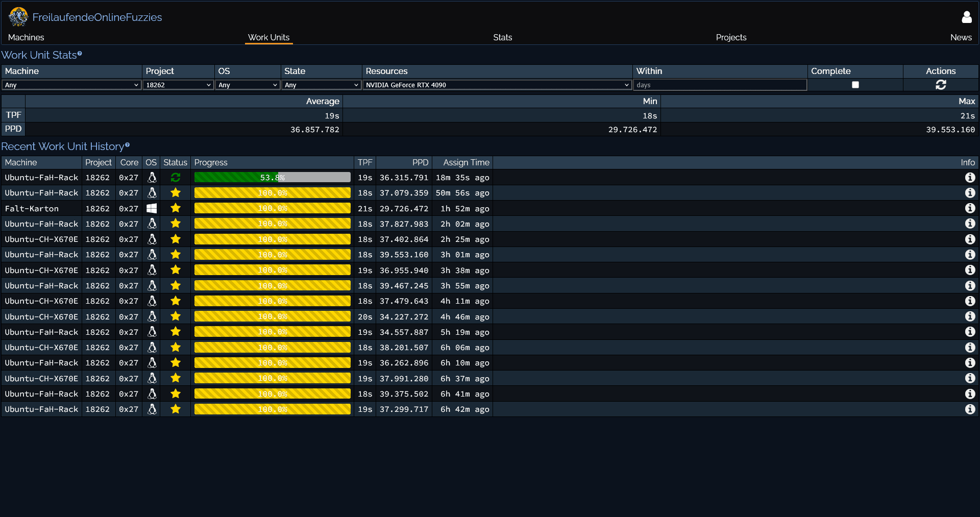Open info for the 3h 55m ago work unit
This screenshot has height=517, width=980.
click(x=970, y=286)
